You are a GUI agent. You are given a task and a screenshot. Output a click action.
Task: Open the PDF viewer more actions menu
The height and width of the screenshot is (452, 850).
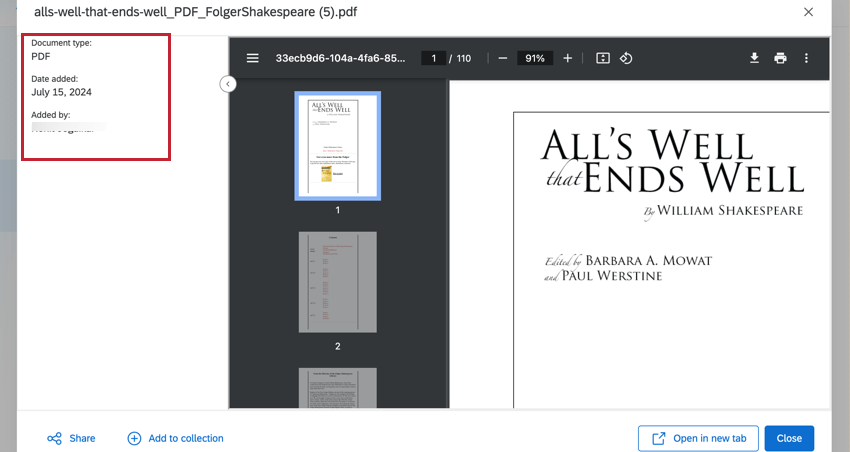coord(807,58)
